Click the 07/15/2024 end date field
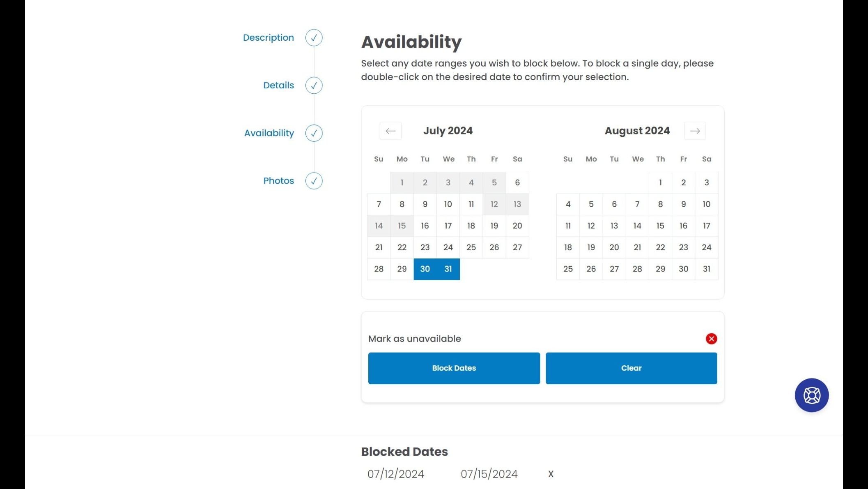Image resolution: width=868 pixels, height=489 pixels. click(489, 473)
